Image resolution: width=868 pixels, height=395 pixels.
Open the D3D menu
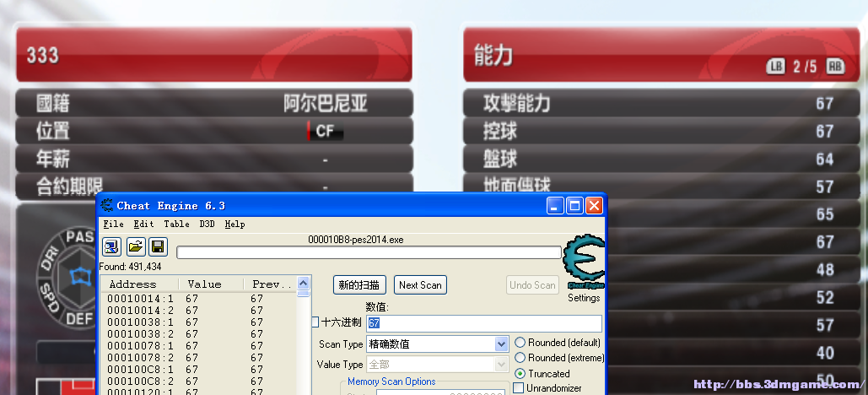tap(208, 225)
